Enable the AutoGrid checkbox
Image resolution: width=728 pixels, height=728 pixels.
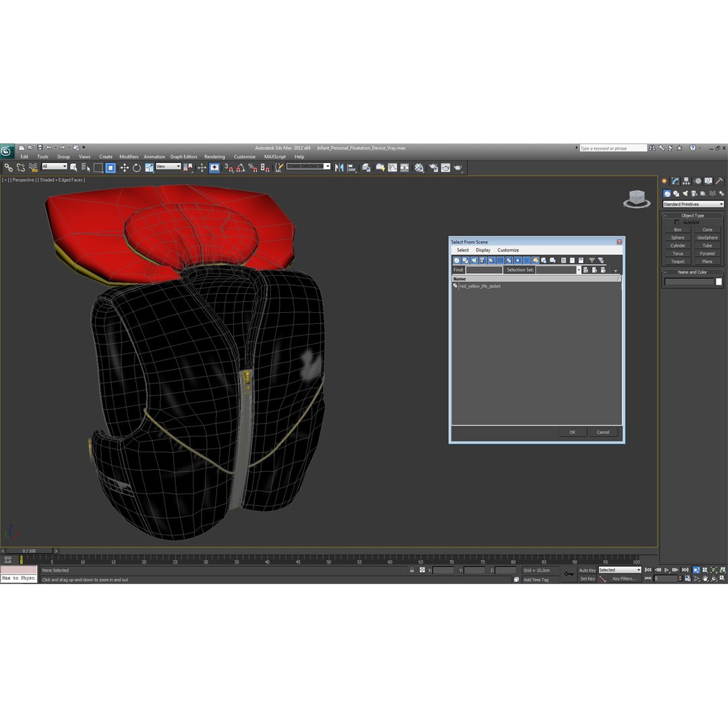point(677,222)
